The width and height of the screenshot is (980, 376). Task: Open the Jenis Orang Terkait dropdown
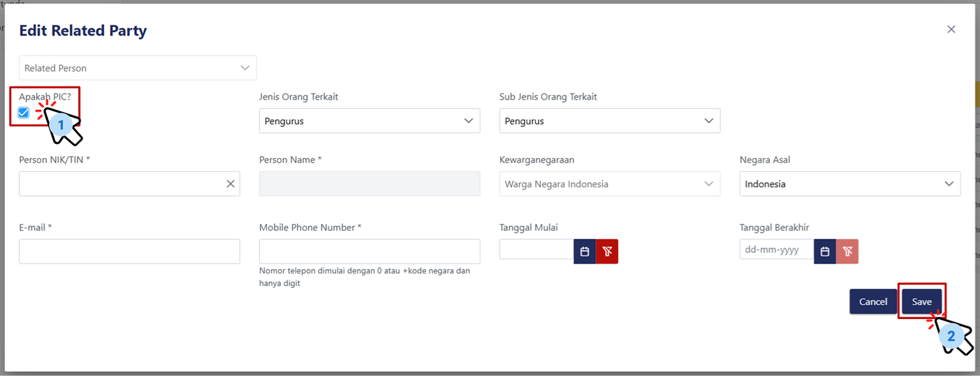click(369, 121)
